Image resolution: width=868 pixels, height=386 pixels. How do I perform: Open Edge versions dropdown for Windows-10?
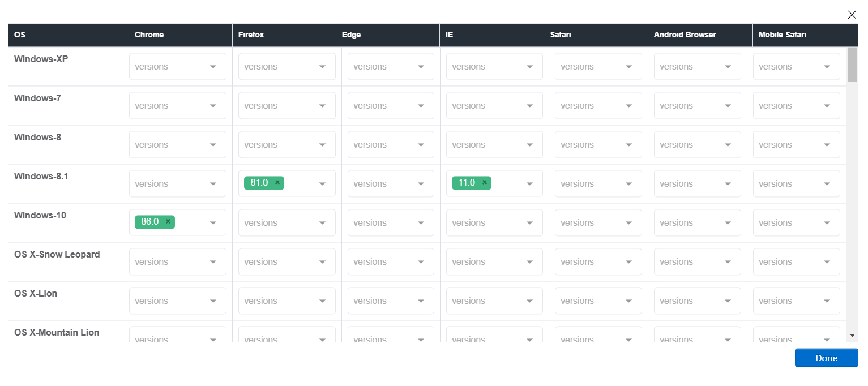(391, 223)
